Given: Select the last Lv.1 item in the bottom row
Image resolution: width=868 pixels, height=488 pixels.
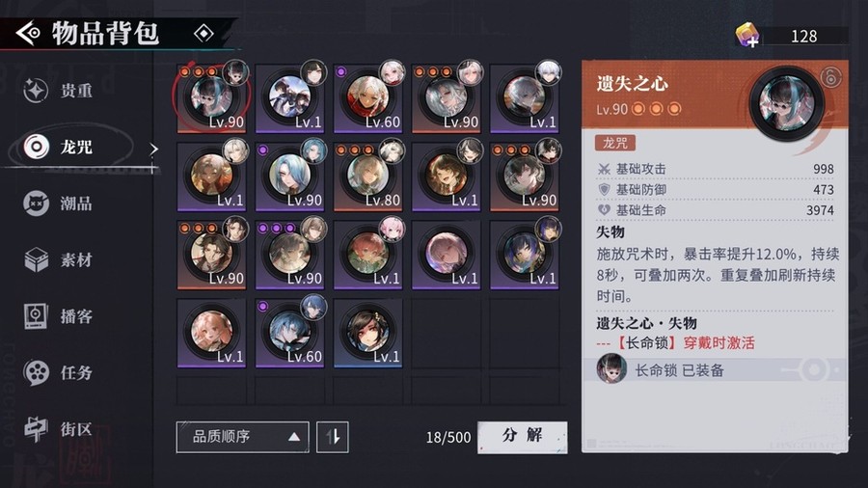Looking at the screenshot, I should point(368,333).
